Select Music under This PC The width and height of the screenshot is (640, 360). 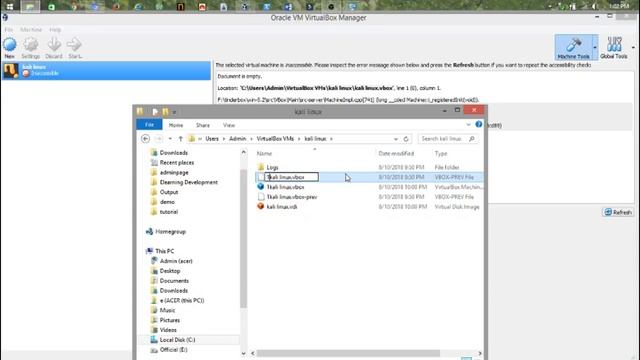click(x=167, y=310)
